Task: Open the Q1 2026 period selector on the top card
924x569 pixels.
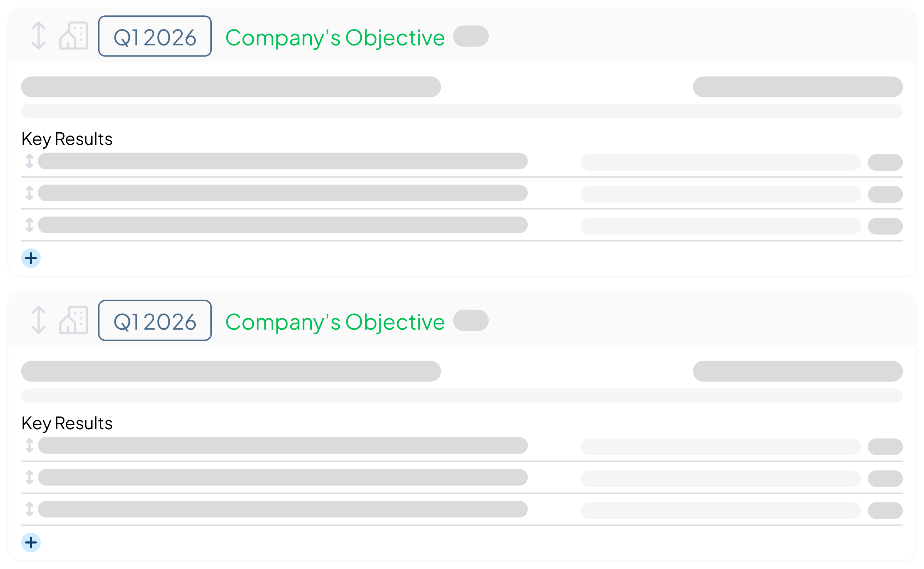Action: [155, 36]
